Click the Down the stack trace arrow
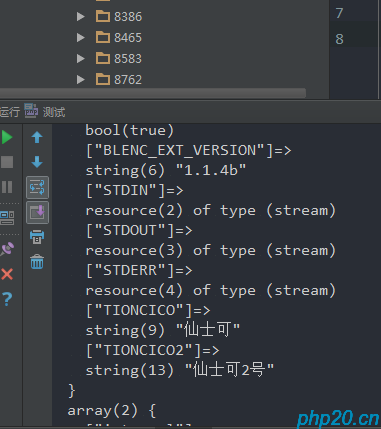381x429 pixels. coord(37,162)
